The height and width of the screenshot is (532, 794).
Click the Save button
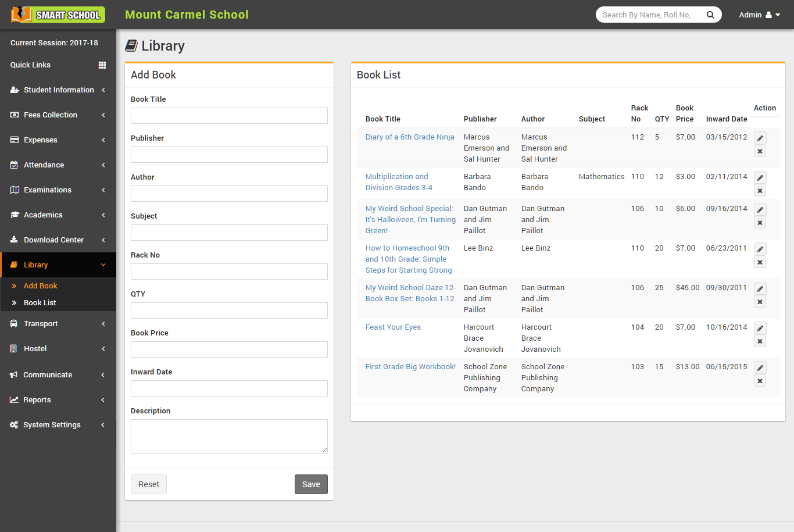311,484
